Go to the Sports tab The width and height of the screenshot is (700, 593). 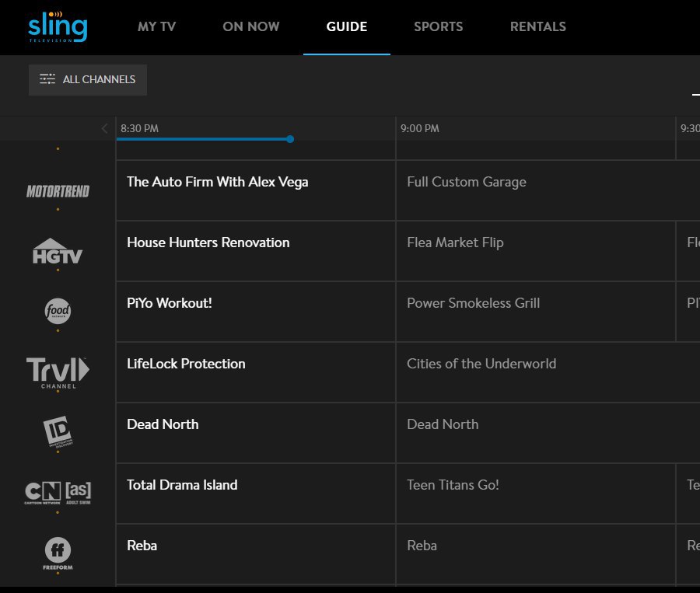click(x=438, y=26)
